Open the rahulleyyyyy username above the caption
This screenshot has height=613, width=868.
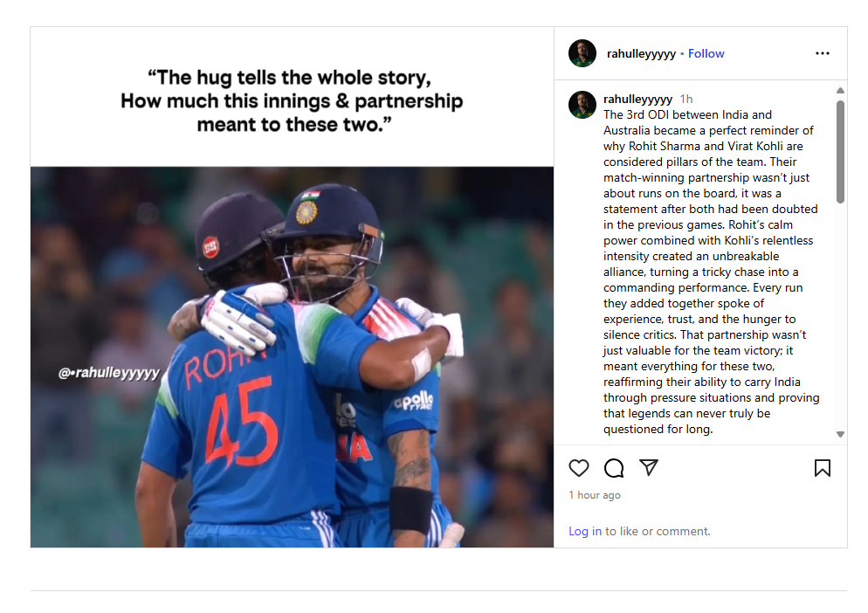click(637, 100)
